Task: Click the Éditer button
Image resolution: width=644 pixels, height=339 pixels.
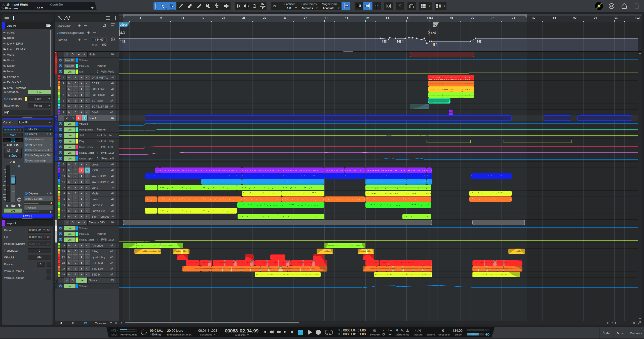Action: click(x=606, y=333)
